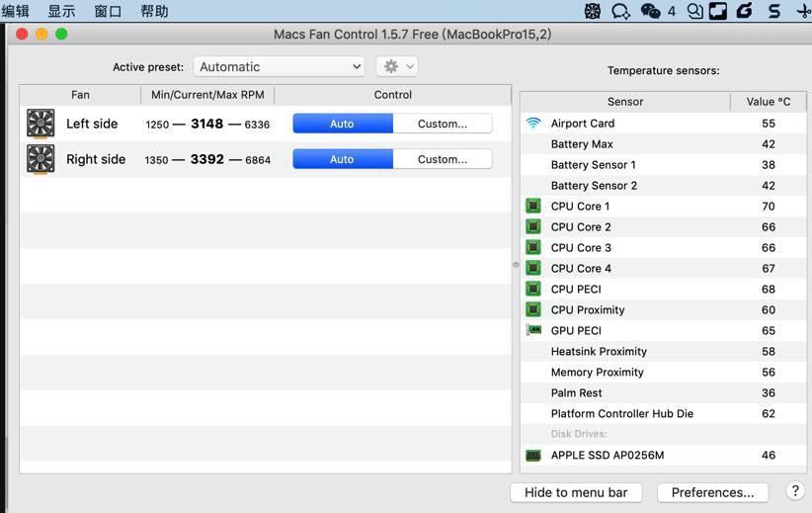
Task: Open the gear preset options dropdown
Action: tap(397, 67)
